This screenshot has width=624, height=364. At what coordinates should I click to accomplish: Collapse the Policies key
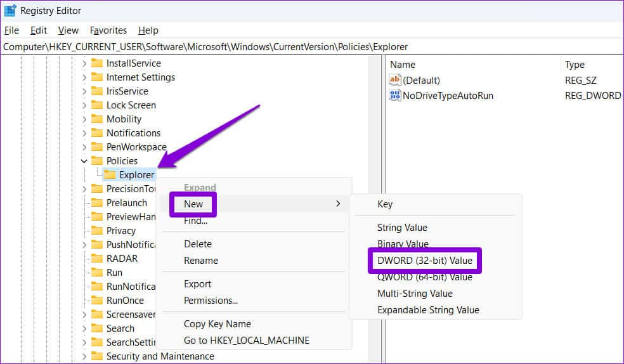tap(84, 161)
